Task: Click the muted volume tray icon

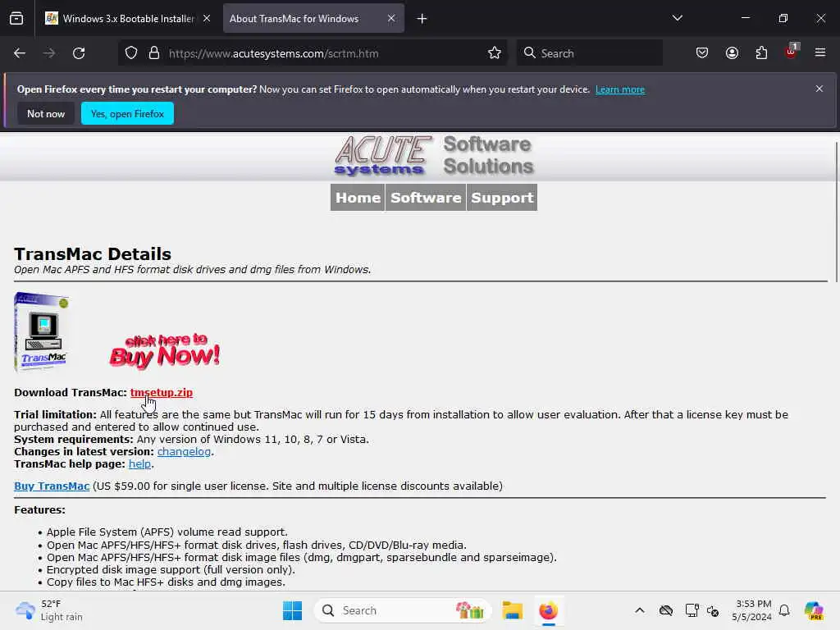Action: pos(713,610)
